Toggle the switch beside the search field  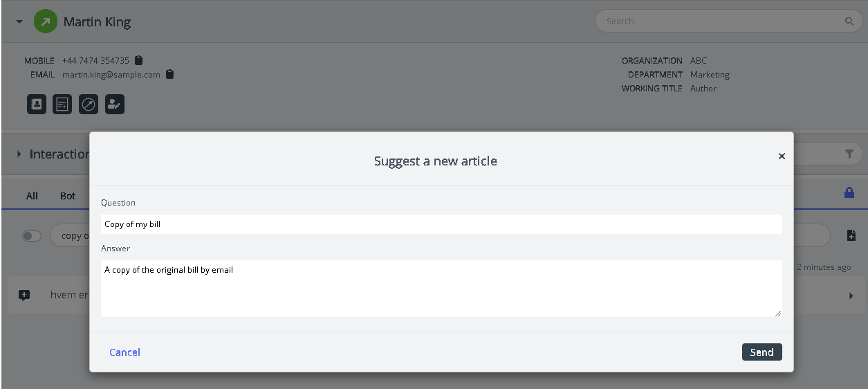[32, 236]
